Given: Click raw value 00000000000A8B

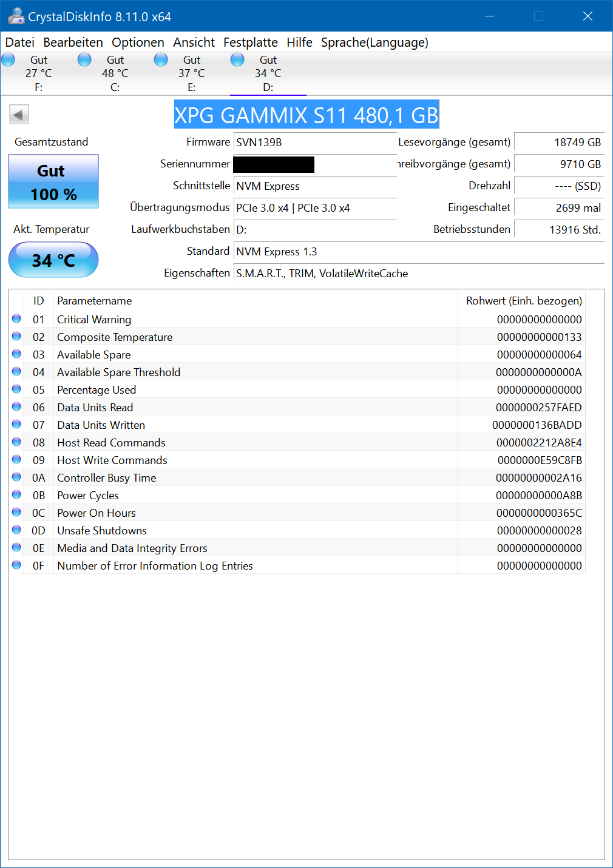Looking at the screenshot, I should click(x=539, y=496).
